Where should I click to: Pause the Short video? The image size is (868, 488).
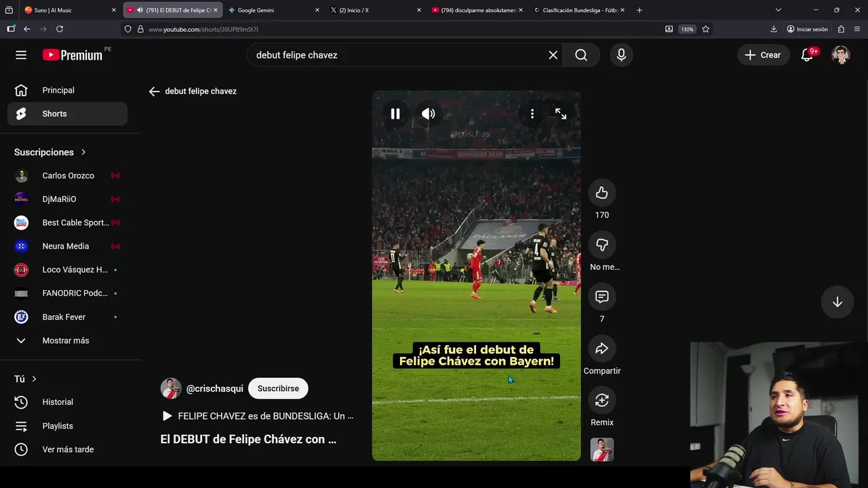(395, 114)
